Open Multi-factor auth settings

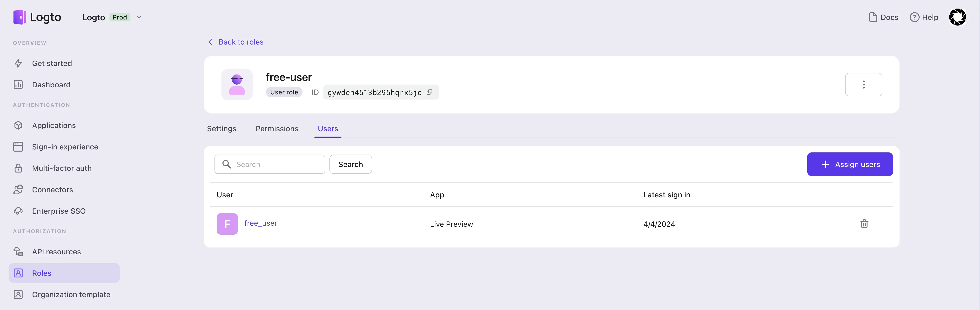point(61,168)
